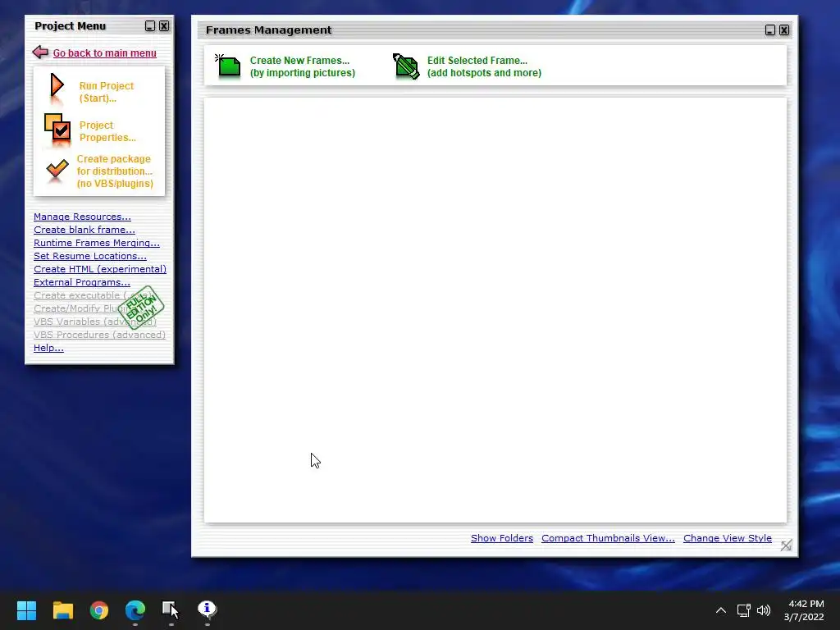Click Go back to main menu link
840x630 pixels.
(104, 53)
